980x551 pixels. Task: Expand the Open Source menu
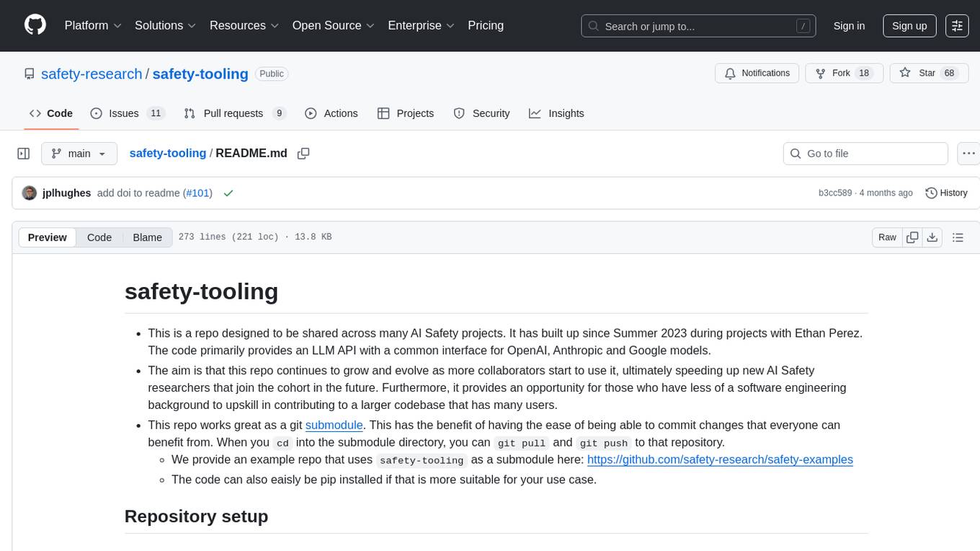coord(333,25)
